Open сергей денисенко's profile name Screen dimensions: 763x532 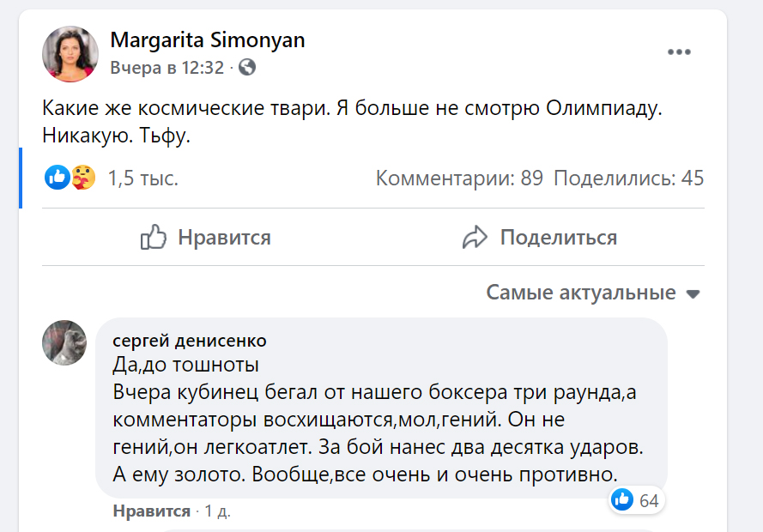189,342
